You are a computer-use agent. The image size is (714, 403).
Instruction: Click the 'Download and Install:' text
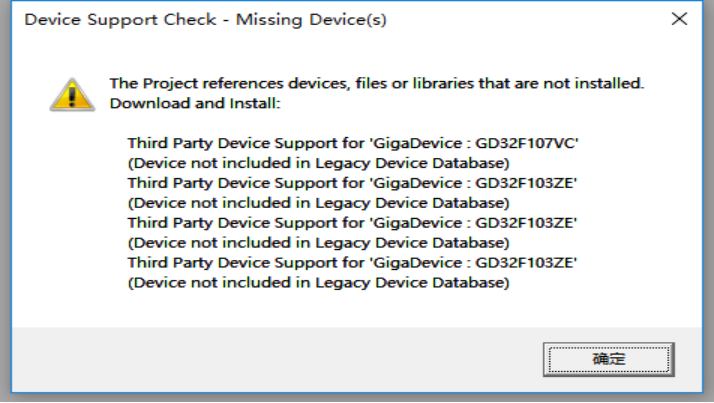pyautogui.click(x=195, y=103)
